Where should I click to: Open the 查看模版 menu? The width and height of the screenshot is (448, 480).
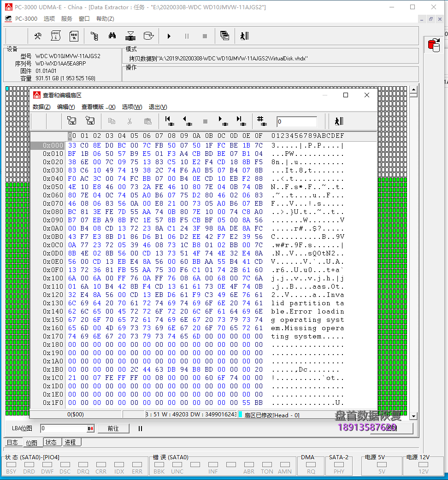point(99,107)
